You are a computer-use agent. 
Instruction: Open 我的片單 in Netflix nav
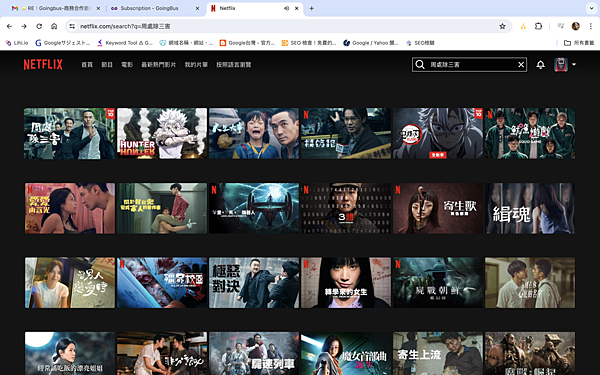pyautogui.click(x=196, y=65)
